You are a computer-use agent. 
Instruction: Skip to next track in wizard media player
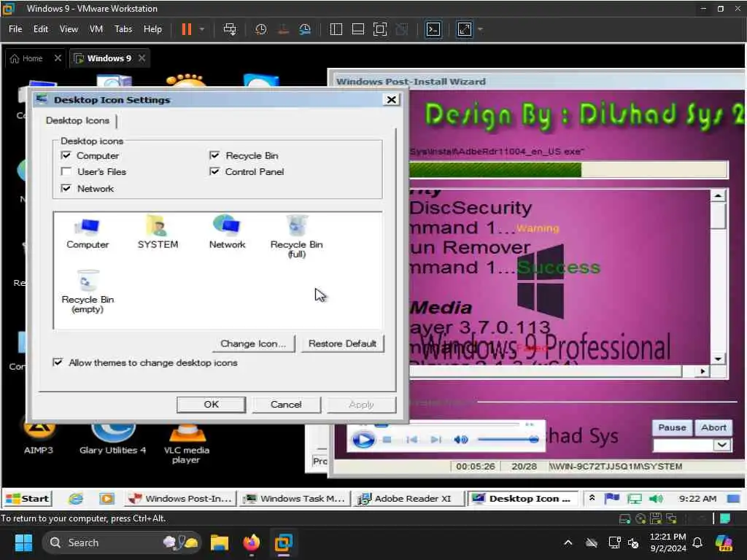point(436,440)
